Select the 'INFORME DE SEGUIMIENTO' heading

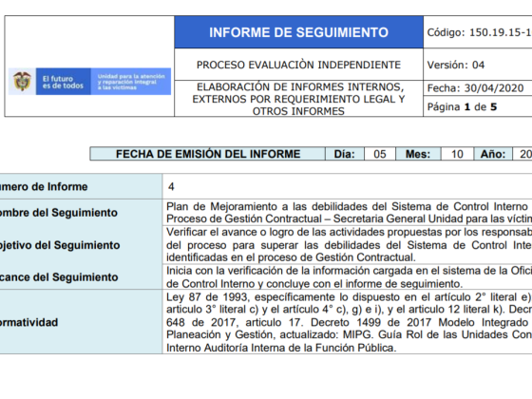tap(298, 32)
